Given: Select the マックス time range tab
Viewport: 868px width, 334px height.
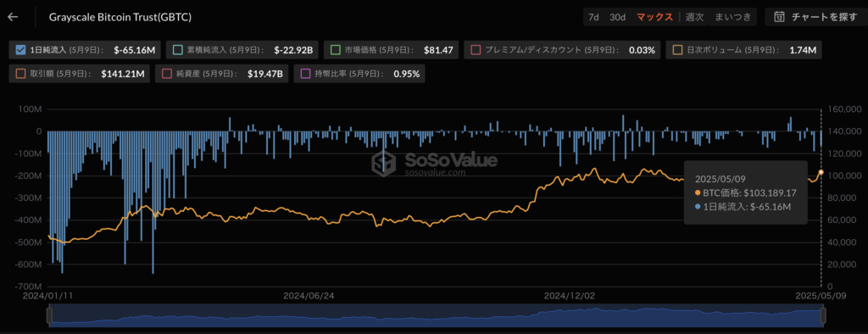Looking at the screenshot, I should pyautogui.click(x=654, y=17).
